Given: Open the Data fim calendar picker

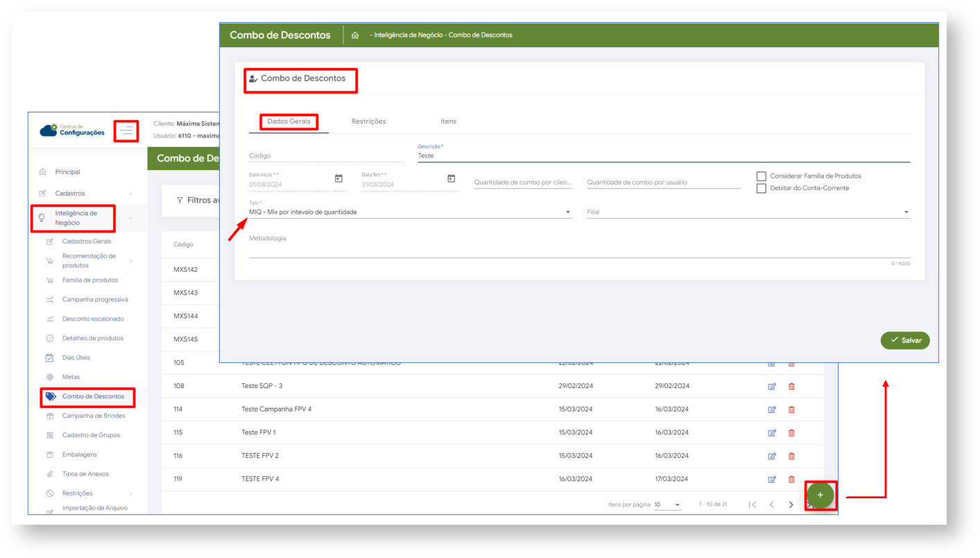Looking at the screenshot, I should pos(451,179).
